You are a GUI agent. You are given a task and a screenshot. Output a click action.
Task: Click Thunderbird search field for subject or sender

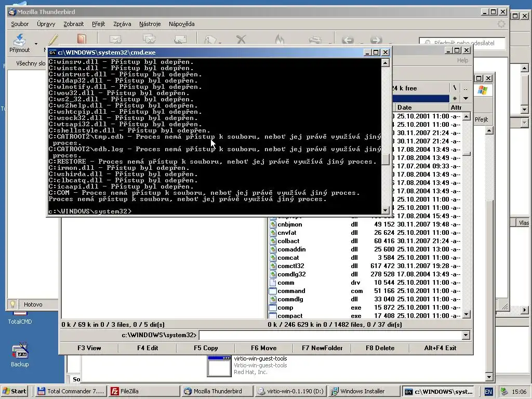pyautogui.click(x=462, y=43)
